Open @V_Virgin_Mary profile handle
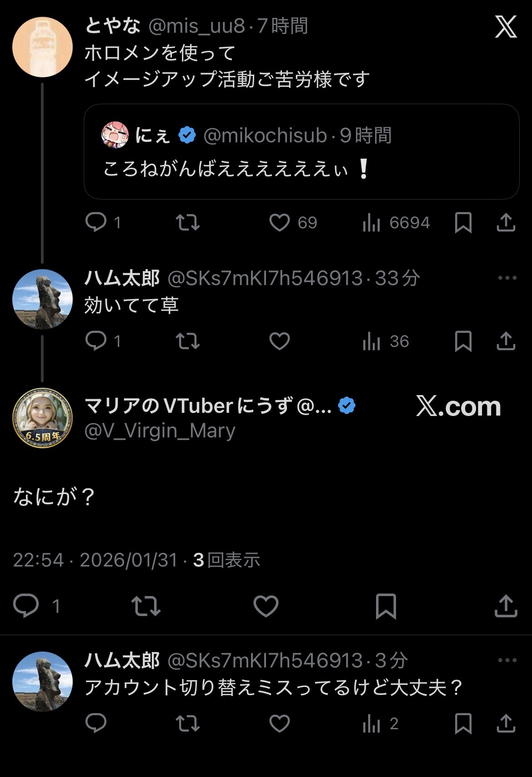Image resolution: width=532 pixels, height=777 pixels. coord(160,431)
